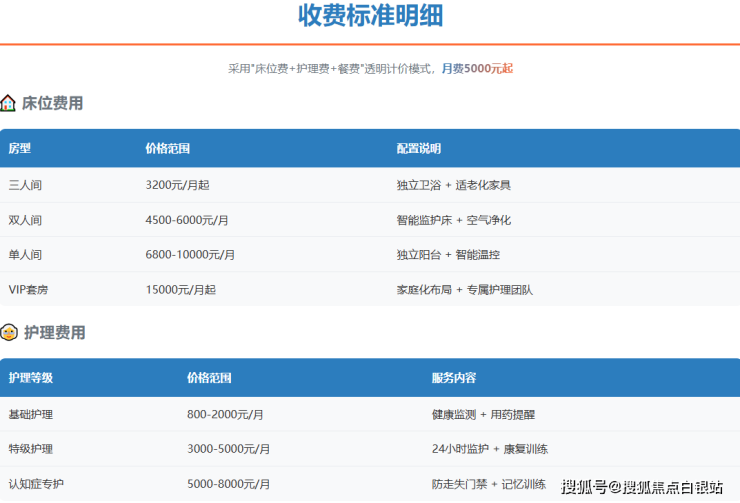The image size is (740, 503).
Task: Select the 认知症专护 care level cell
Action: point(36,484)
